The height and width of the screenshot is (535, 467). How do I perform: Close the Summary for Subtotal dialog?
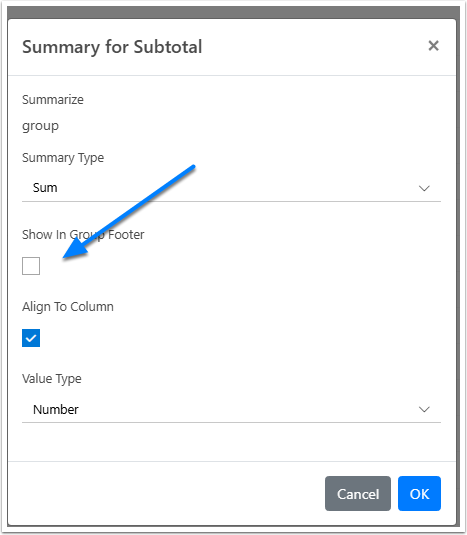[433, 46]
